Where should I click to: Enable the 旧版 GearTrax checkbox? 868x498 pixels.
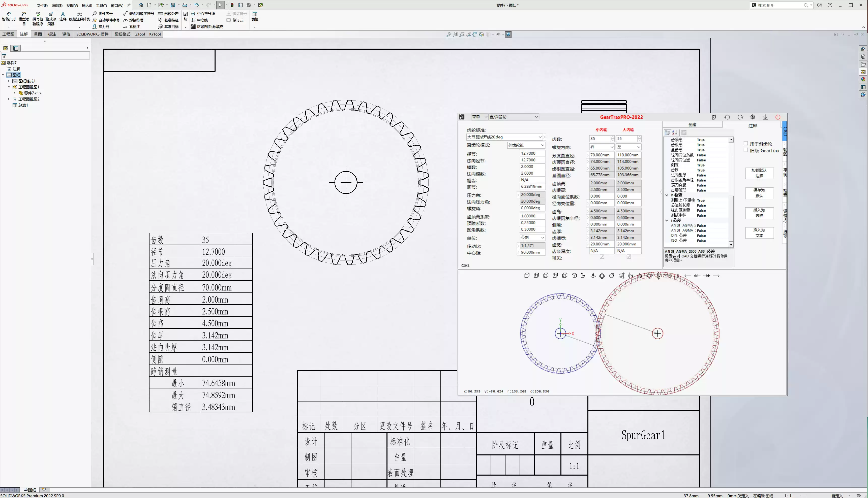click(x=746, y=150)
